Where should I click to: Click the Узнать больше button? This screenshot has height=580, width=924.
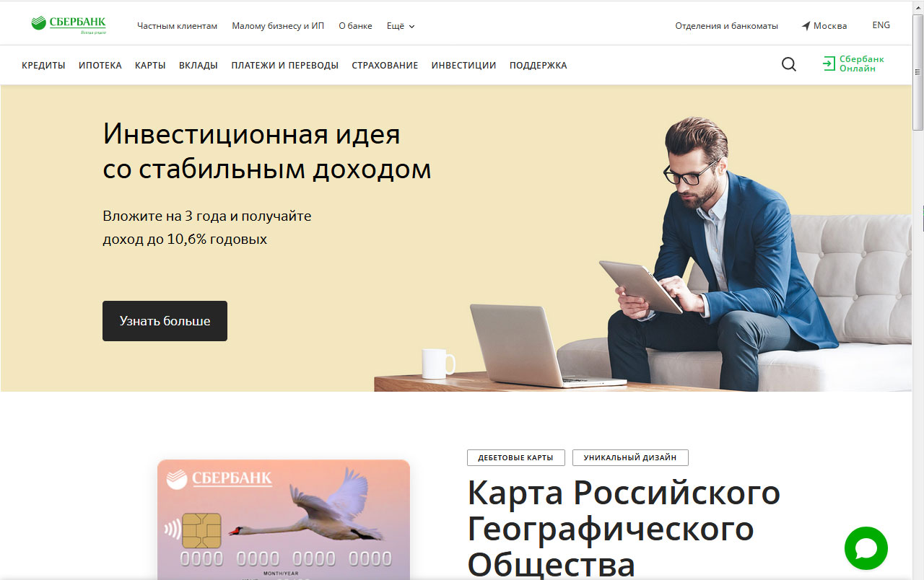[165, 321]
